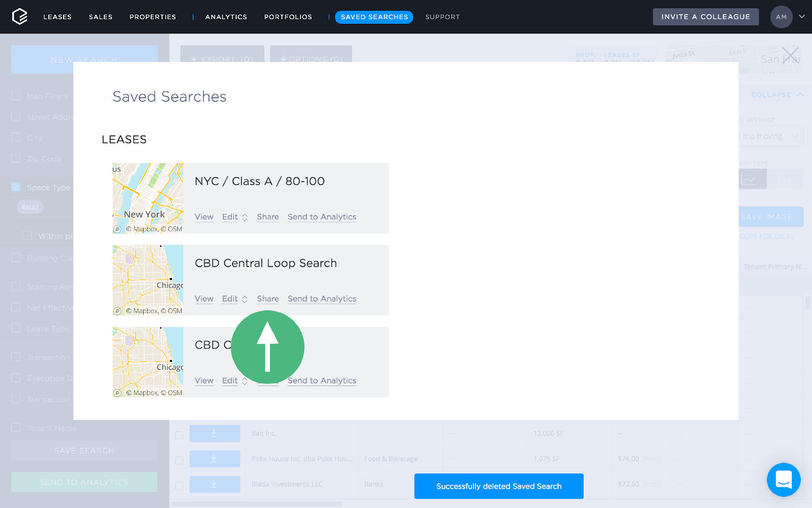The image size is (812, 508).
Task: Click Invite a Colleague
Action: point(705,16)
